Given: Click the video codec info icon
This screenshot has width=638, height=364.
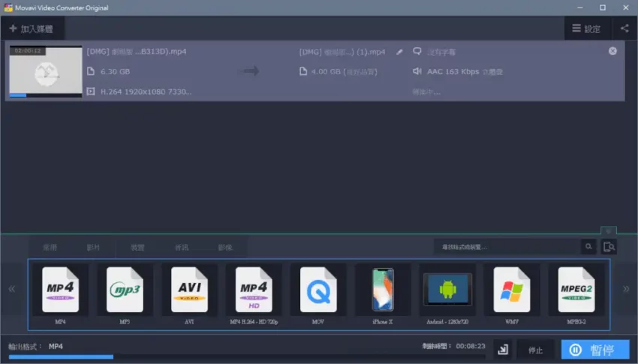Looking at the screenshot, I should coord(91,92).
